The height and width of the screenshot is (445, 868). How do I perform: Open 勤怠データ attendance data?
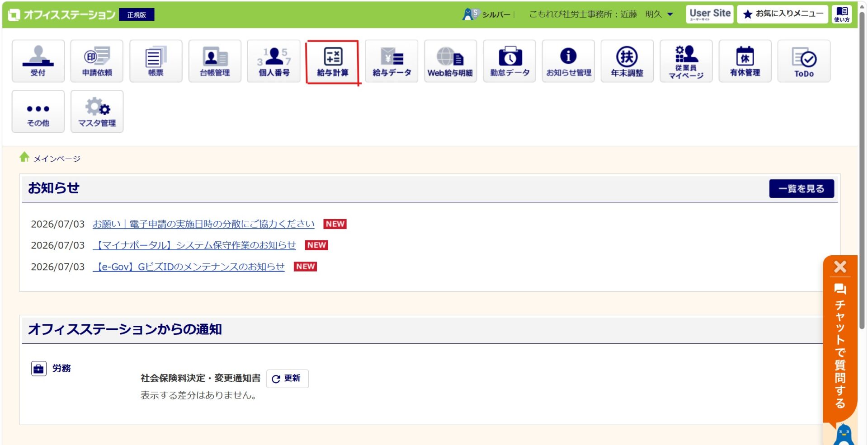pos(509,61)
